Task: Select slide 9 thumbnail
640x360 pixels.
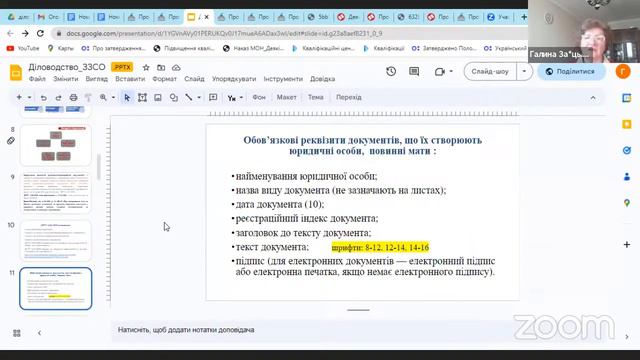Action: [x=56, y=193]
